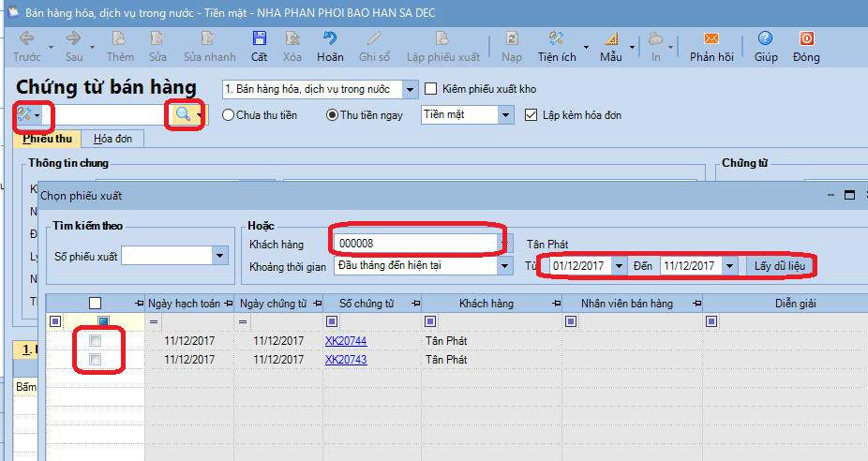
Task: Click the Sửa nhanh quick edit icon
Action: point(208,38)
